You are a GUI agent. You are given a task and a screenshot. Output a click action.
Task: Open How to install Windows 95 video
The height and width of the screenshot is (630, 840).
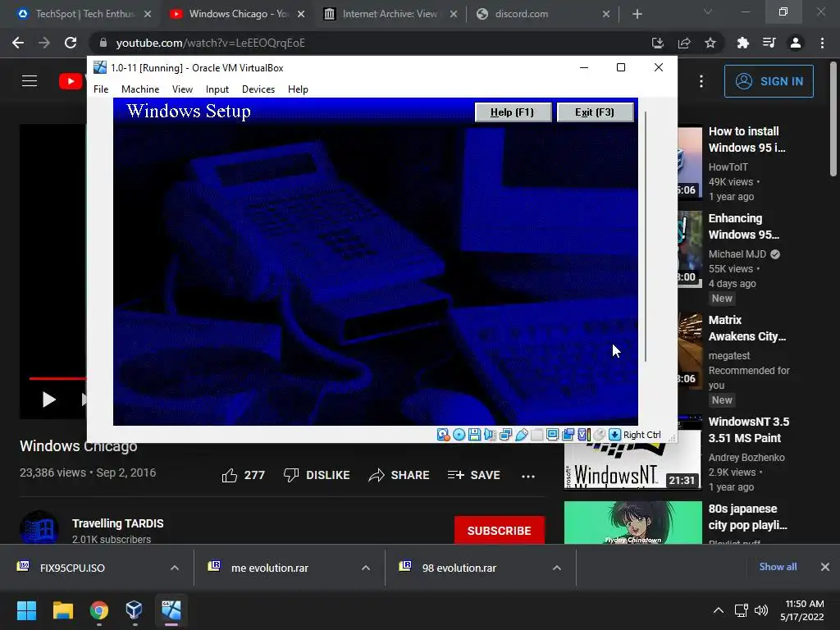coord(746,139)
